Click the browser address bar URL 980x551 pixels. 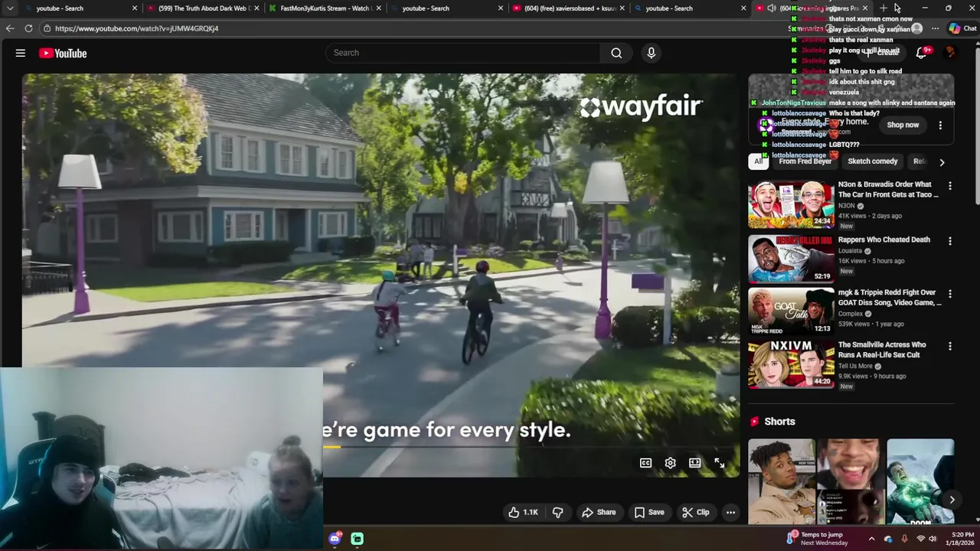point(136,28)
